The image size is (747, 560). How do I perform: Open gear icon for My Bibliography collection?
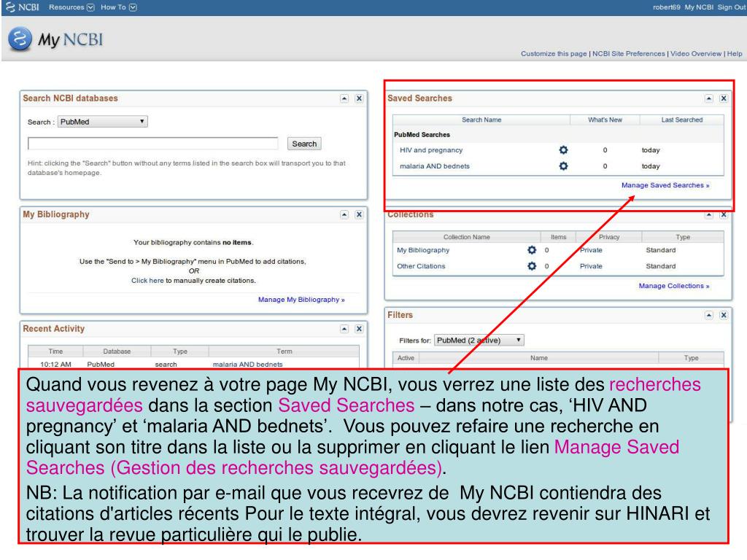532,250
